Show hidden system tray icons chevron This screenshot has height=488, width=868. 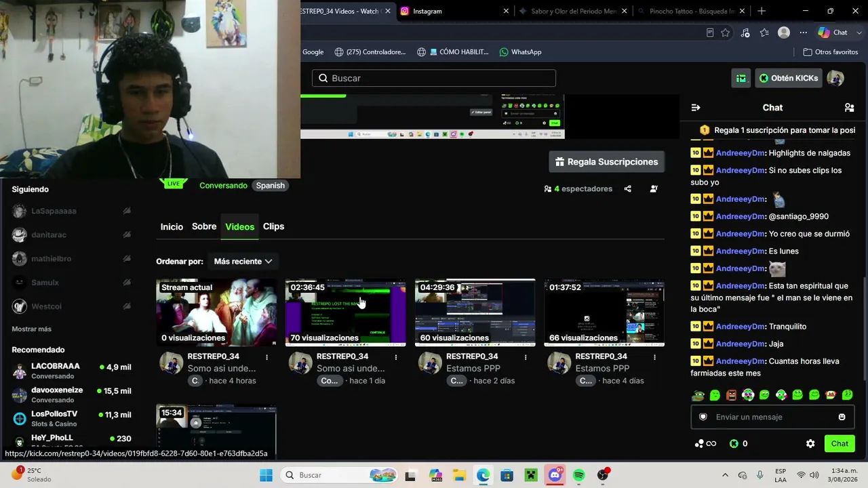click(725, 475)
